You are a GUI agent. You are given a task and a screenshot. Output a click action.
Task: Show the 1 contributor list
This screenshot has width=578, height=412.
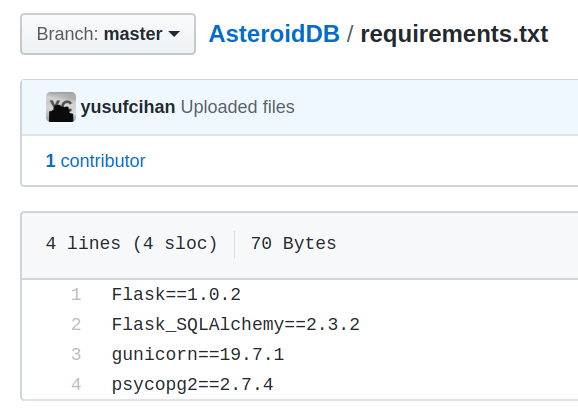pos(95,161)
